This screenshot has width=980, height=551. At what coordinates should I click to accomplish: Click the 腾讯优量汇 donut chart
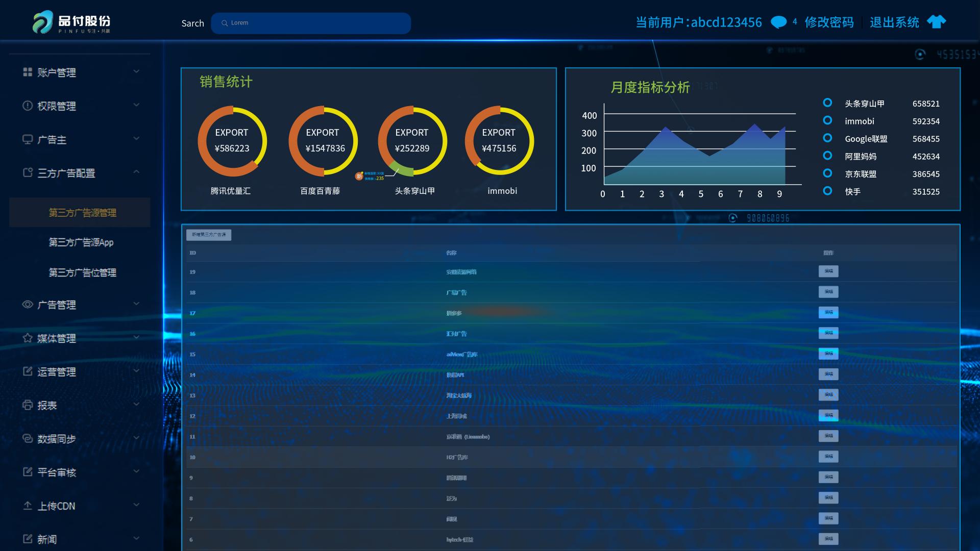(232, 141)
